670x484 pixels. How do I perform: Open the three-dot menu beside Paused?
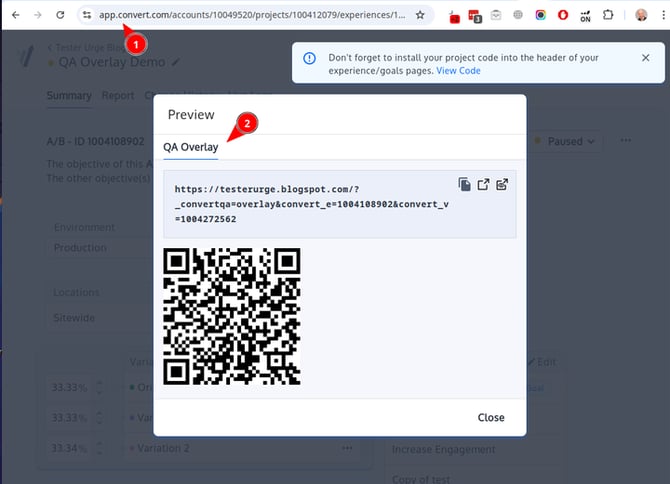626,141
